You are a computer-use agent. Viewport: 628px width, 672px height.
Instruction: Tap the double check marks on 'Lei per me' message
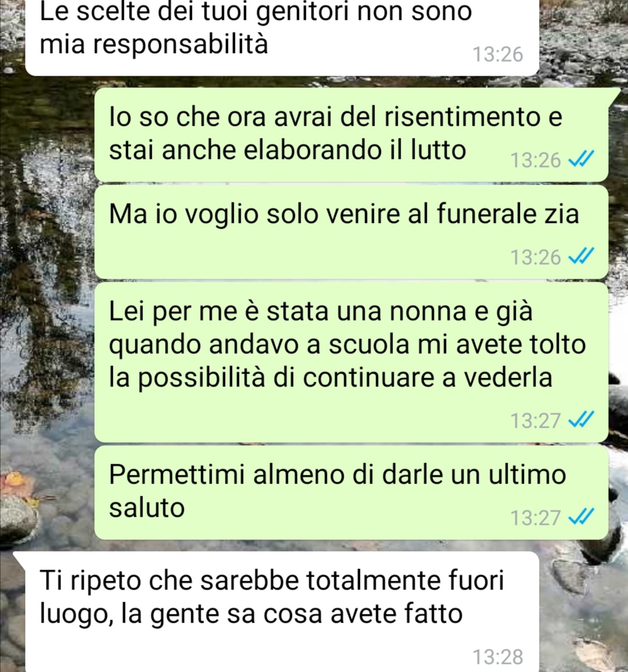point(581,419)
